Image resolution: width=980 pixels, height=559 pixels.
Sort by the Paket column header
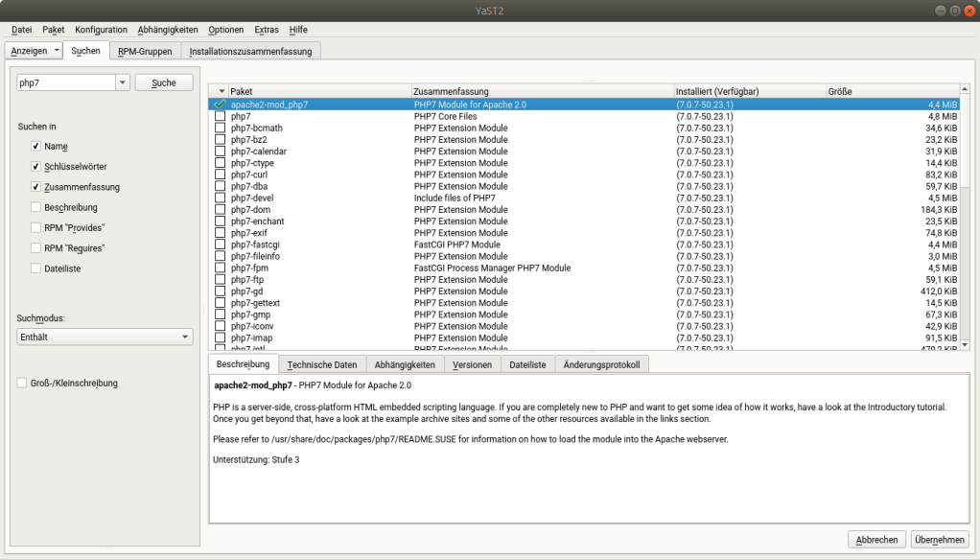point(320,91)
